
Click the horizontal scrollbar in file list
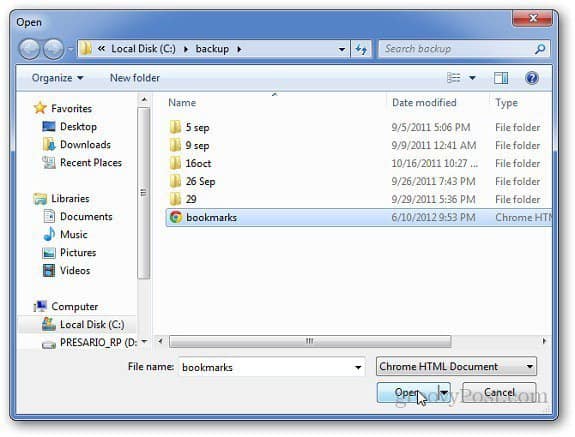point(310,341)
